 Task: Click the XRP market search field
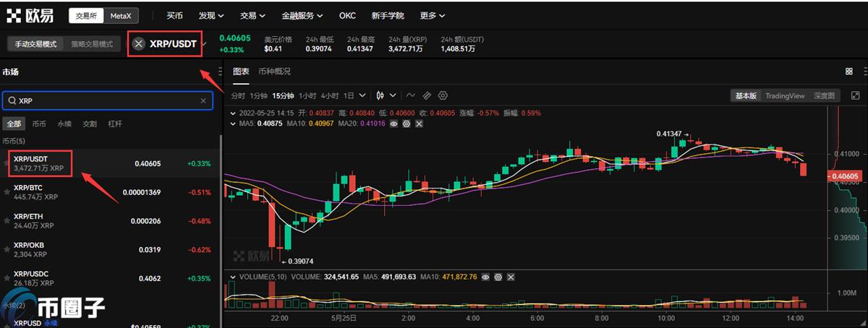tap(108, 100)
